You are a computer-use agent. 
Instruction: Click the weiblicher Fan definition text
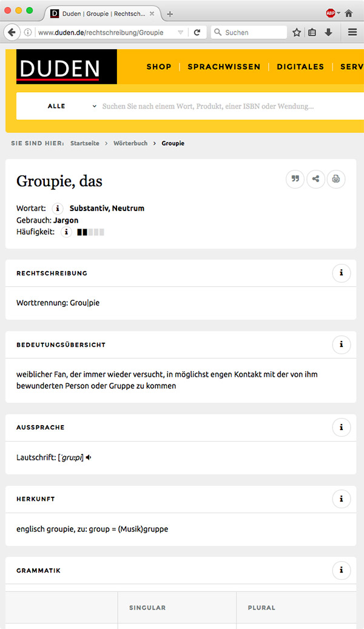tap(167, 380)
